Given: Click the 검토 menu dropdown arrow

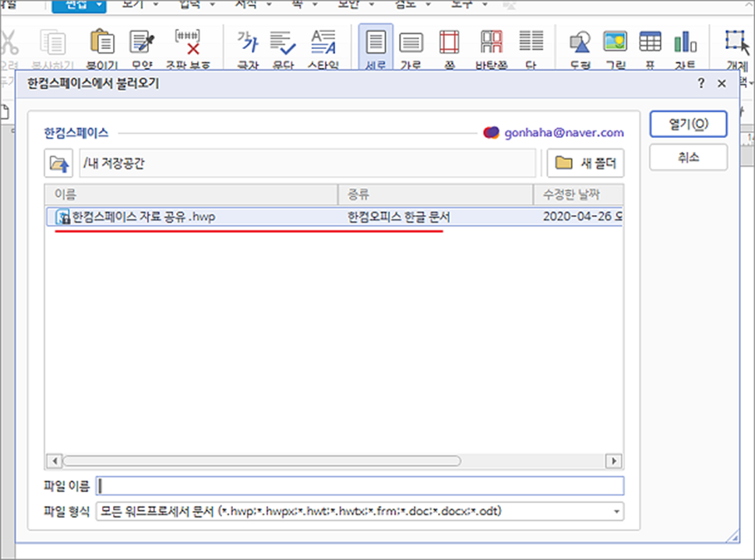Looking at the screenshot, I should [428, 5].
